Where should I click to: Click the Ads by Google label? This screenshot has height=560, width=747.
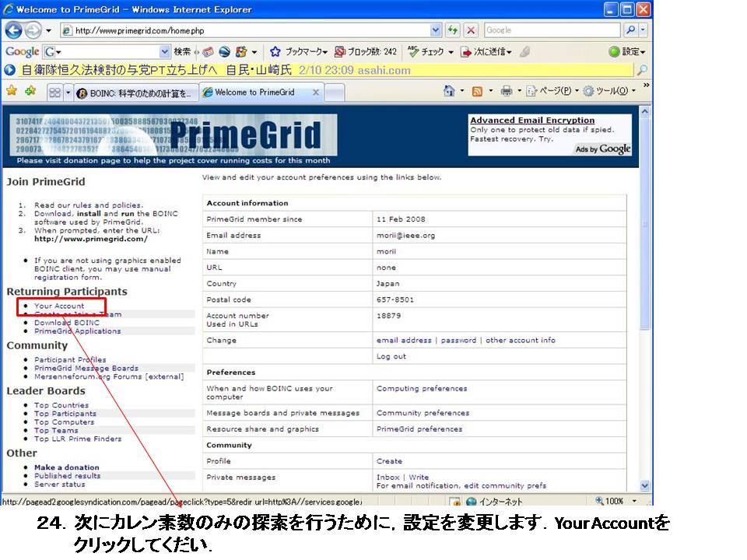602,149
